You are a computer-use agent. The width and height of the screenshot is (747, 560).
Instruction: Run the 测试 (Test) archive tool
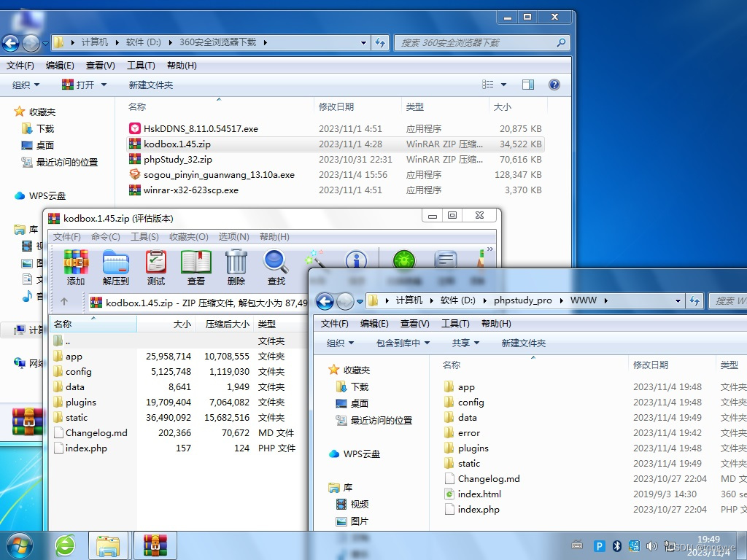[155, 262]
